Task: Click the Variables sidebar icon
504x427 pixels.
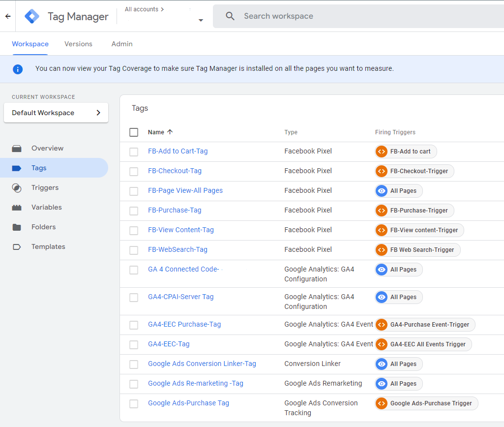Action: click(17, 208)
